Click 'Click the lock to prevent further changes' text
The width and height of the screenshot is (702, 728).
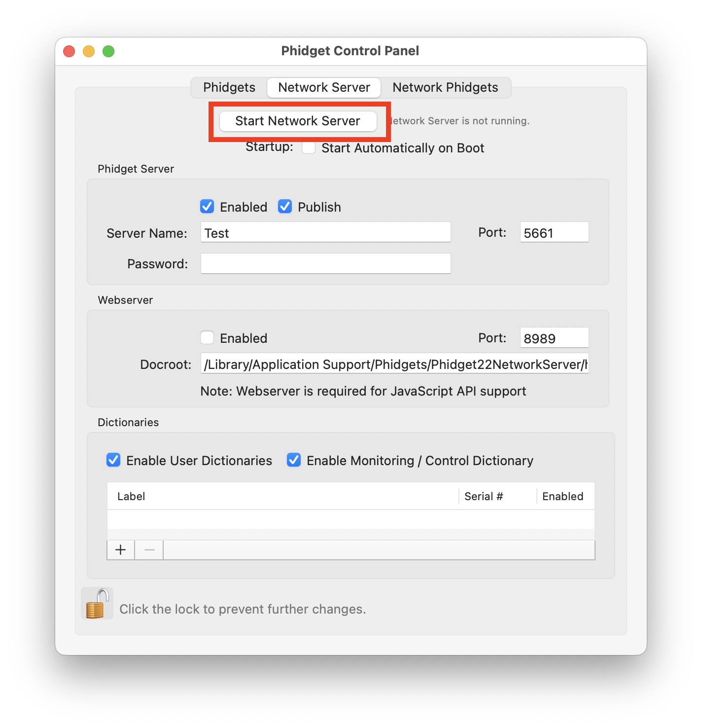(x=243, y=609)
